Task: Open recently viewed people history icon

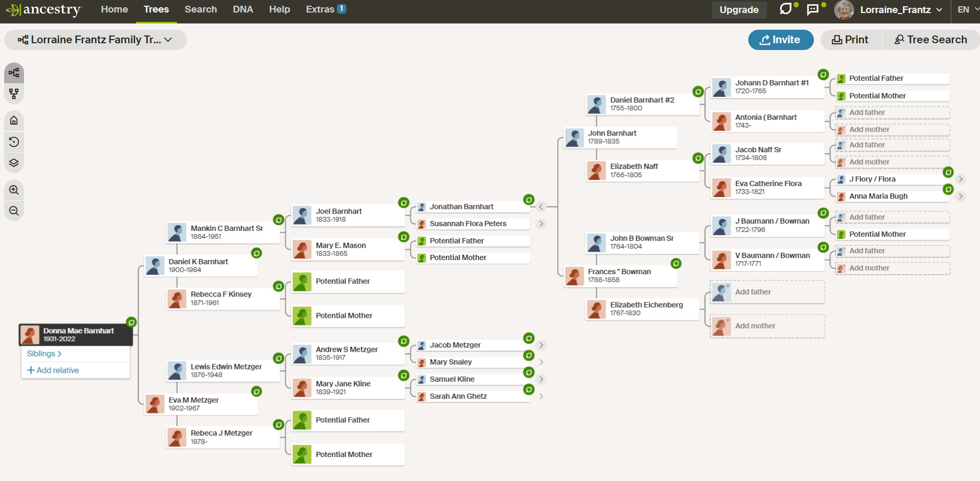Action: pyautogui.click(x=14, y=142)
